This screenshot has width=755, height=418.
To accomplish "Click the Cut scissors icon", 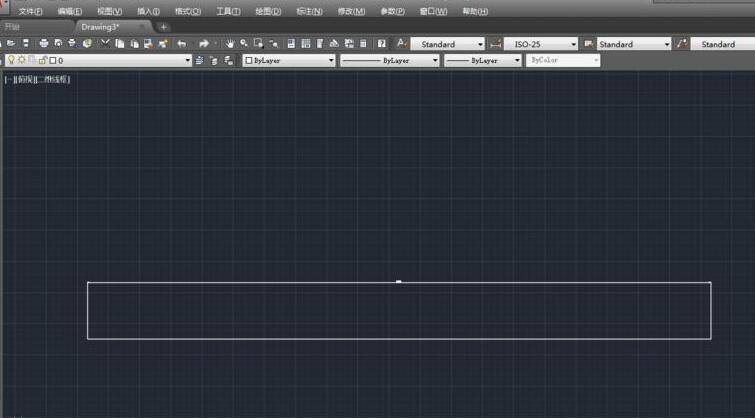I will 105,44.
